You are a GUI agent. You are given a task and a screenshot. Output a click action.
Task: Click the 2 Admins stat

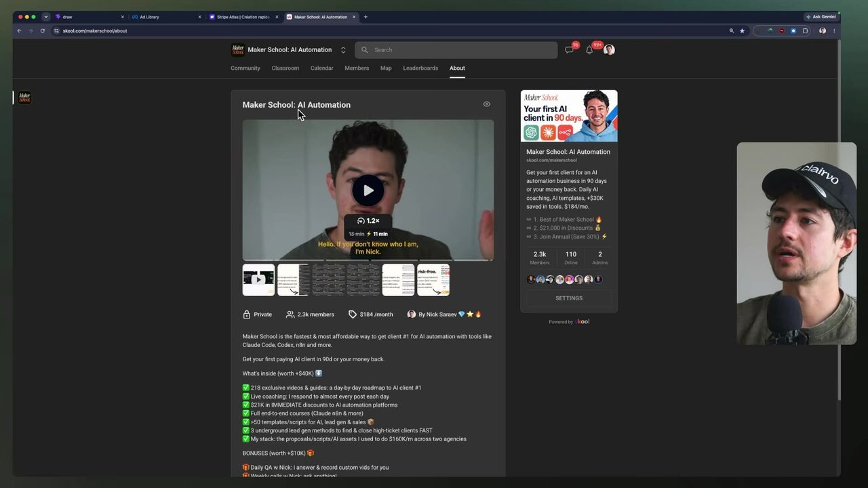600,258
